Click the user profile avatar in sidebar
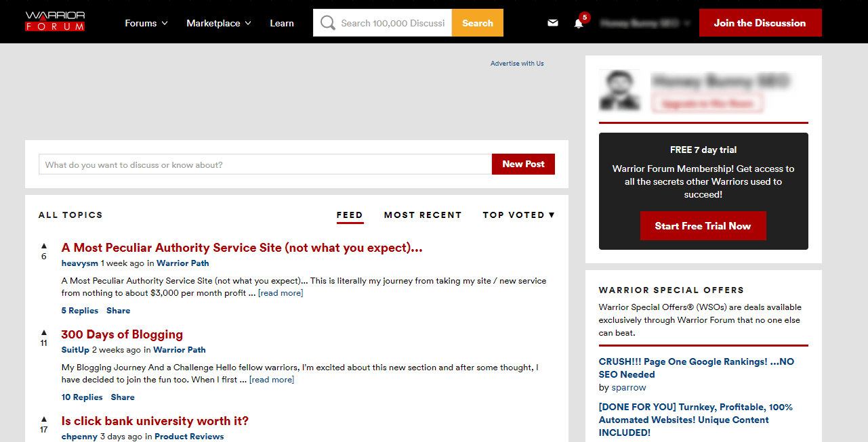 tap(619, 90)
